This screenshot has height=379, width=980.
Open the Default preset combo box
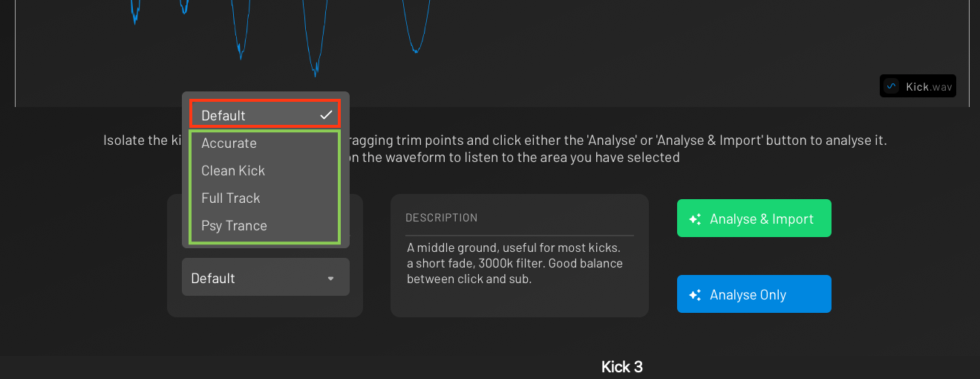coord(265,278)
